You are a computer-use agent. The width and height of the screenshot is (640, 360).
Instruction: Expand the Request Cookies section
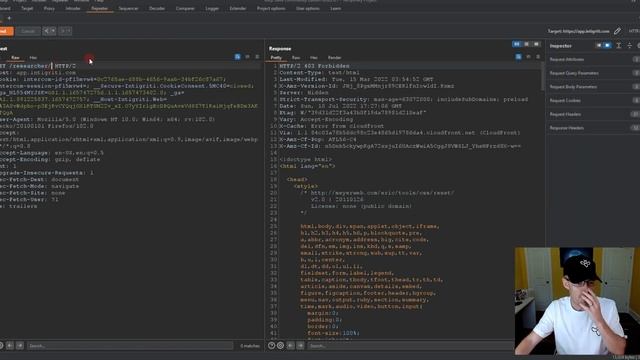coord(594,100)
